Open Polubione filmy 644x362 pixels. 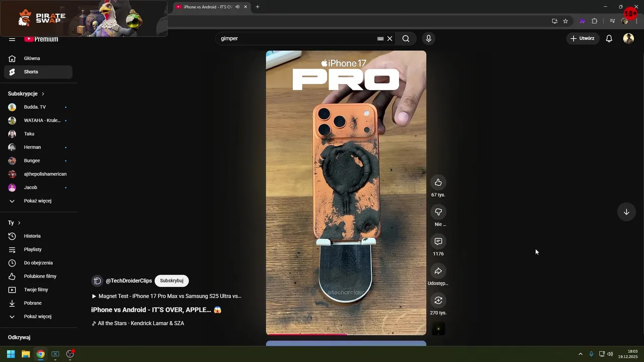[x=38, y=277]
